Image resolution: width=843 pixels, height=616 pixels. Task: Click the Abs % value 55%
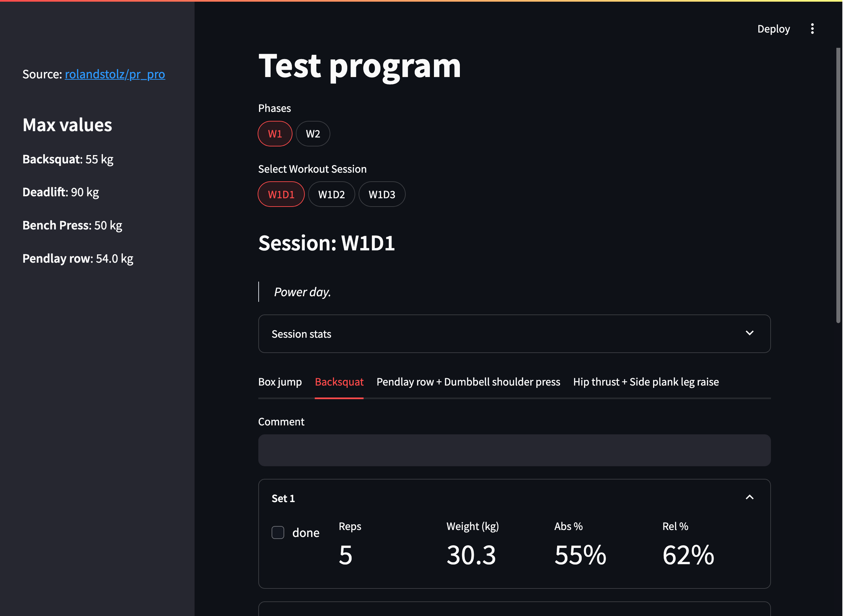(x=580, y=555)
